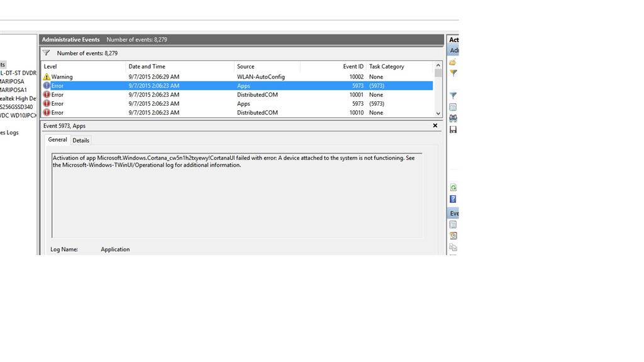The height and width of the screenshot is (362, 644).
Task: Click the 'es Logs' node in left tree
Action: 9,132
